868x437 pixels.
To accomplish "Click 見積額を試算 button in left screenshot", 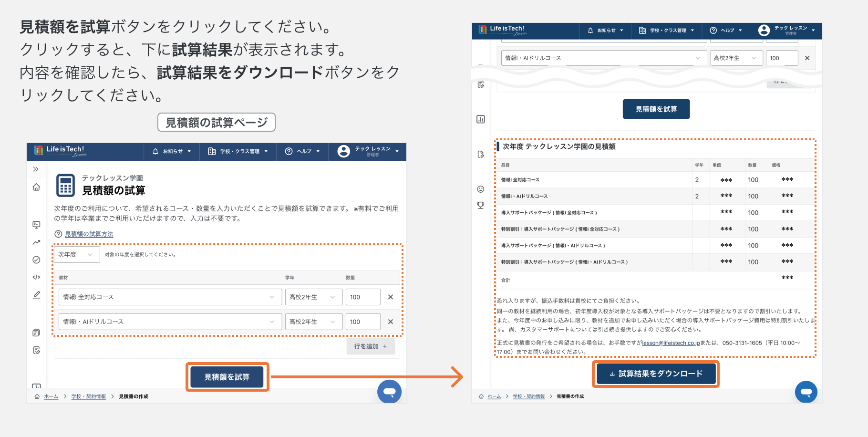I will [227, 377].
